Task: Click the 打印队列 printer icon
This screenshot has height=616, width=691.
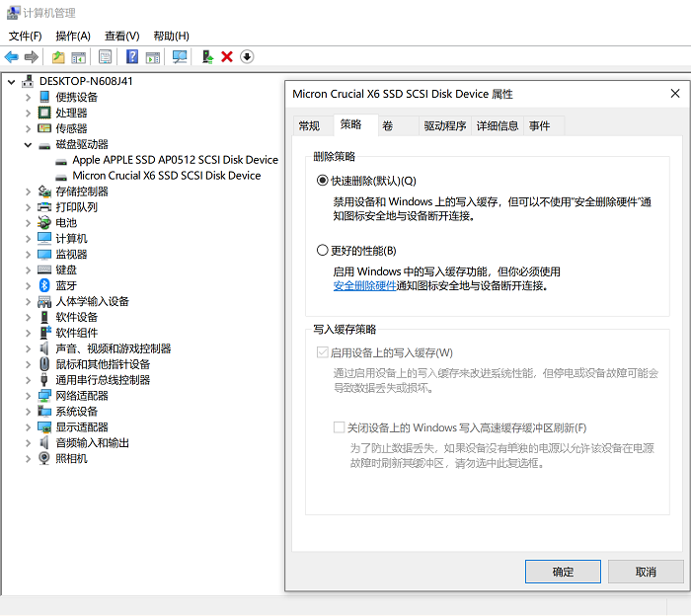Action: click(44, 207)
